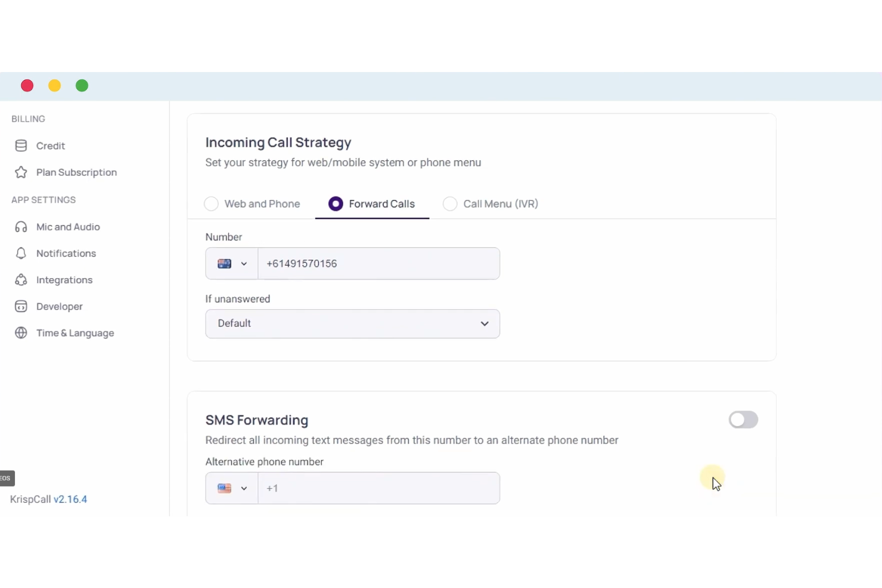Click the Notifications bell icon
The height and width of the screenshot is (588, 882).
pyautogui.click(x=21, y=253)
